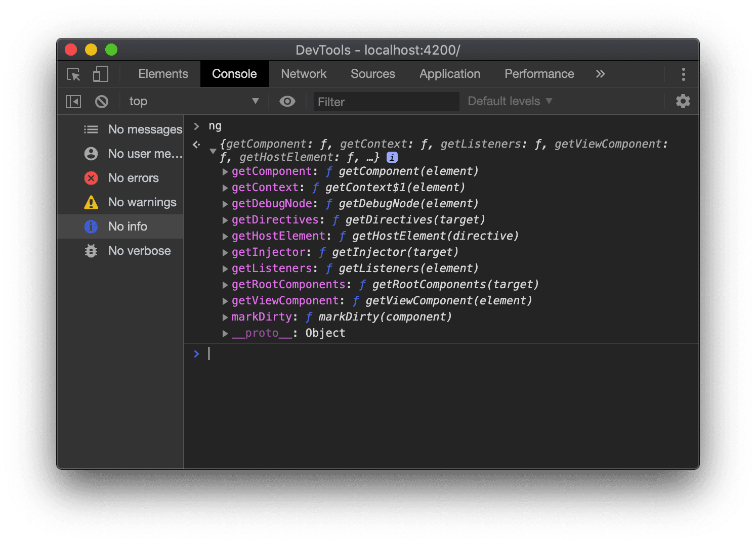The width and height of the screenshot is (756, 544).
Task: Expand the getHostElement property
Action: click(x=225, y=237)
